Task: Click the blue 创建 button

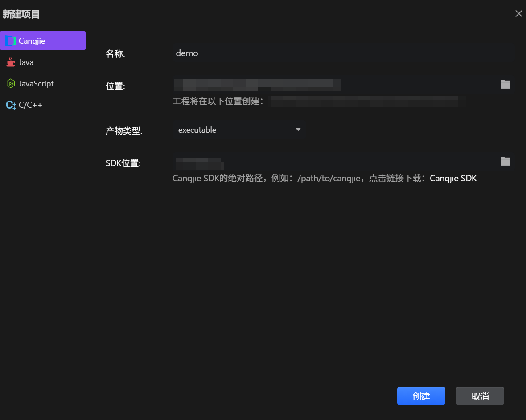Action: pyautogui.click(x=421, y=396)
